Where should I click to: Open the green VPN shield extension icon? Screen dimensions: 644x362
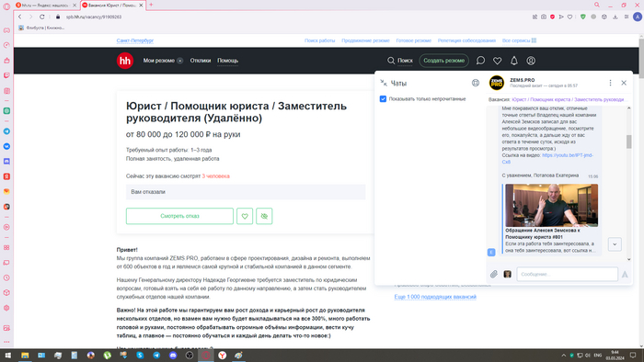point(582,17)
